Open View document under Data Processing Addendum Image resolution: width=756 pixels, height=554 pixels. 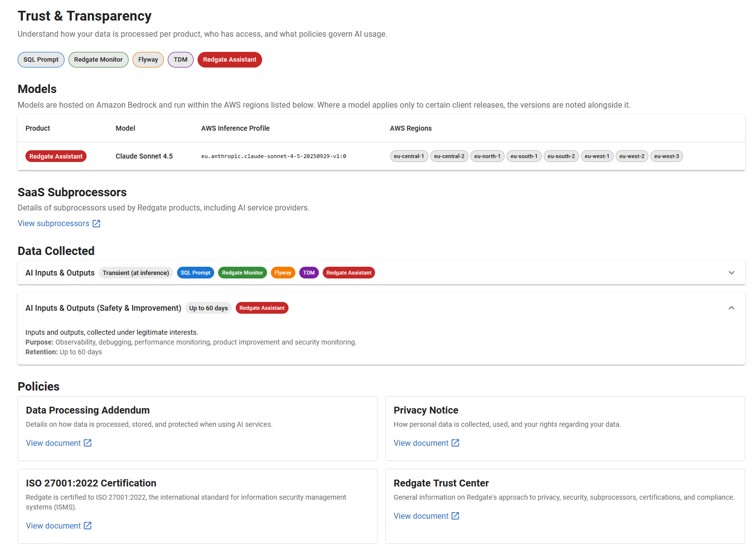click(59, 443)
